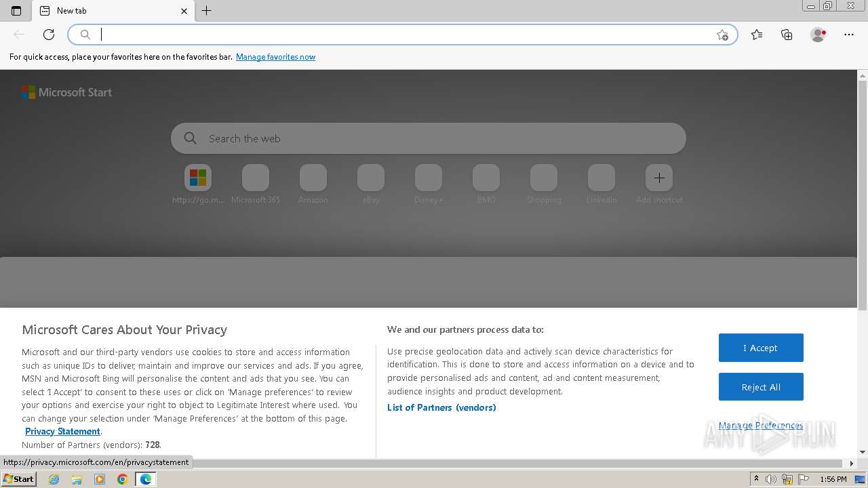Open the profile avatar menu
The height and width of the screenshot is (488, 868).
[818, 35]
